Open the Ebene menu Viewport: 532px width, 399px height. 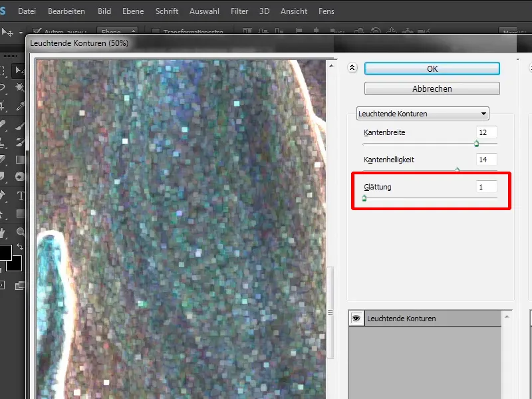(133, 11)
